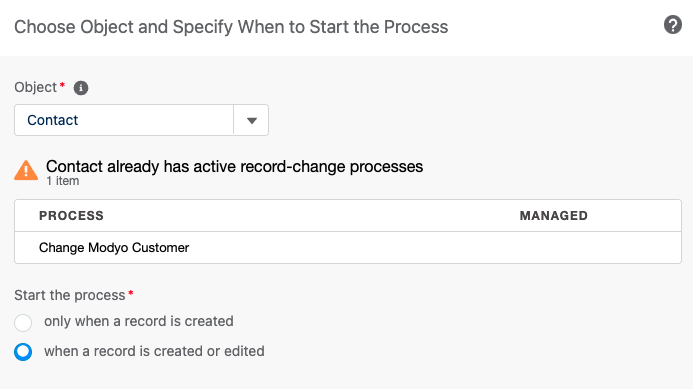
Task: Click the red asterisk next to Object
Action: tap(62, 84)
